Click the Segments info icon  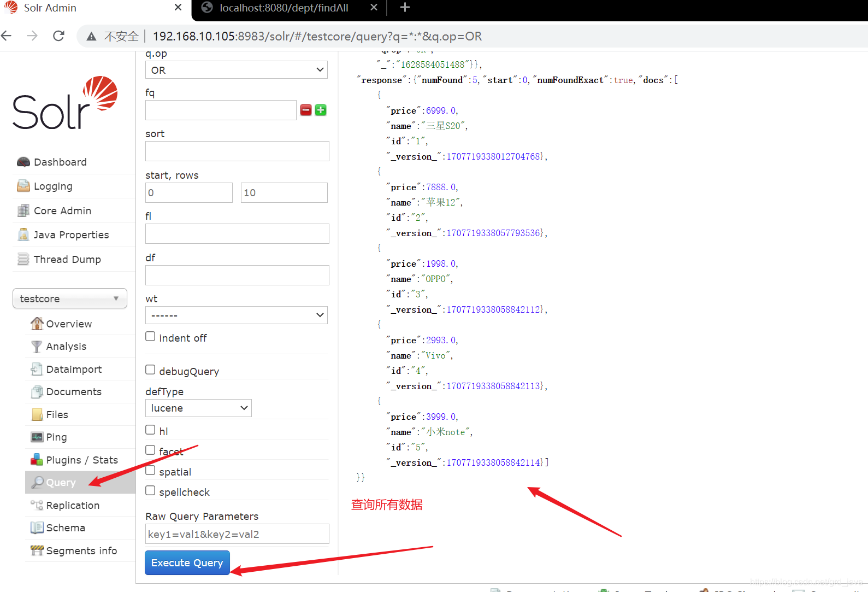coord(37,550)
